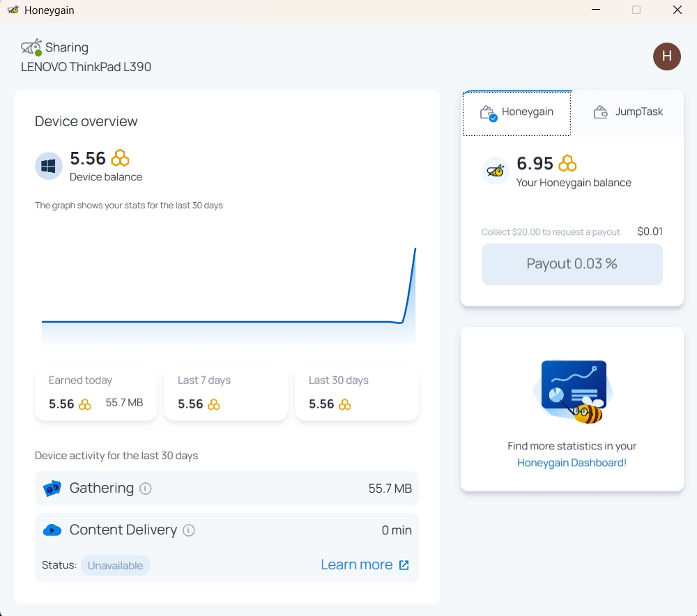The image size is (697, 616).
Task: Open the Honeygain Dashboard! link
Action: 572,463
